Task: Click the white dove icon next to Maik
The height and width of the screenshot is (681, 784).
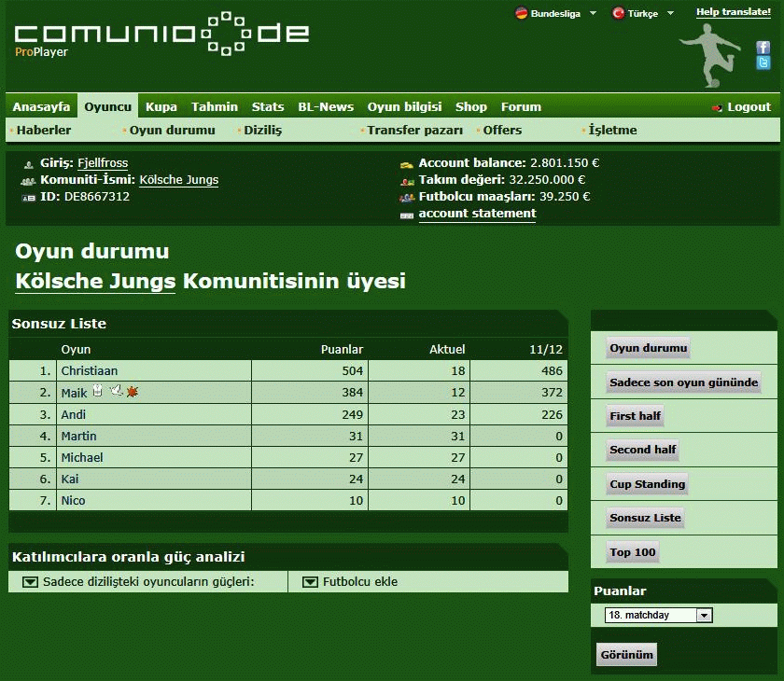Action: 116,392
